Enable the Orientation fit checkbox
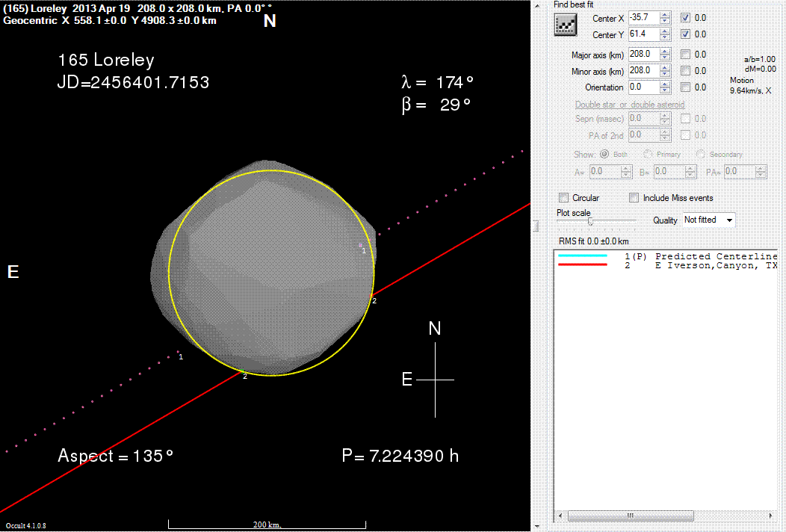This screenshot has height=532, width=786. pyautogui.click(x=685, y=87)
